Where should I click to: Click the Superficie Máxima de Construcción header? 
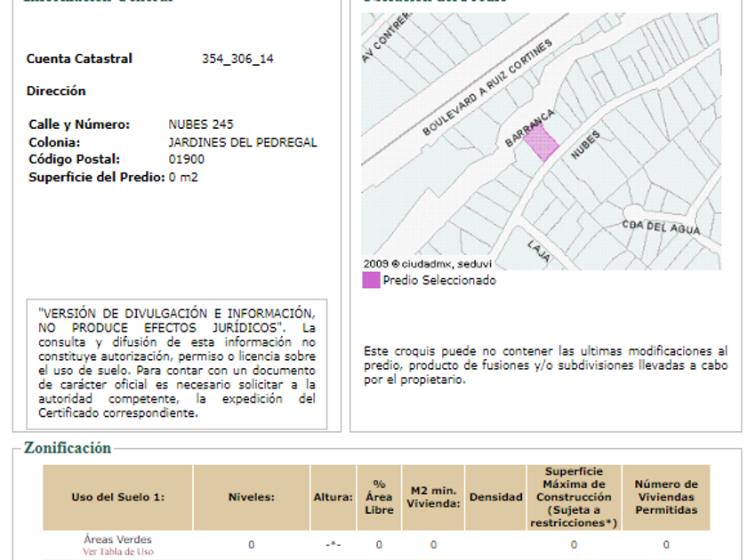[x=574, y=497]
